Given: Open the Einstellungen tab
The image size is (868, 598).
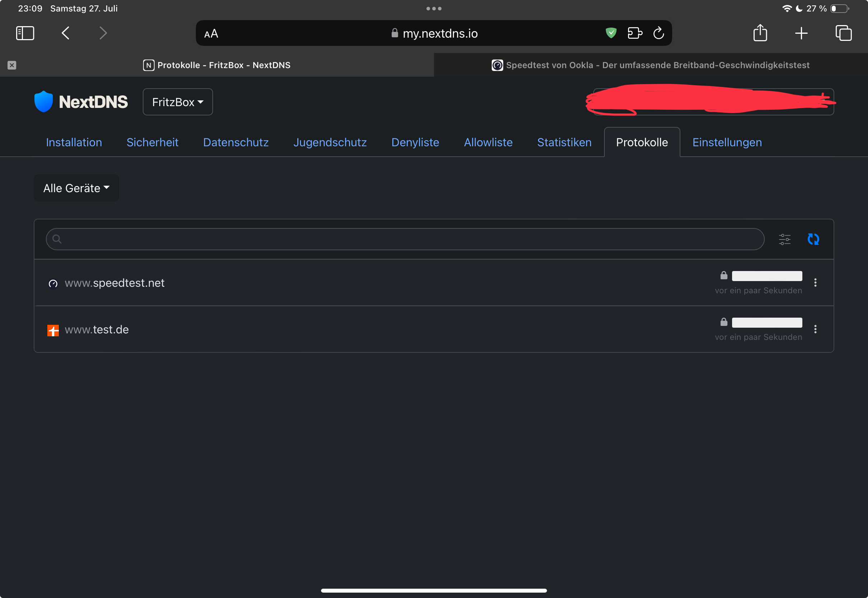Looking at the screenshot, I should (x=727, y=142).
